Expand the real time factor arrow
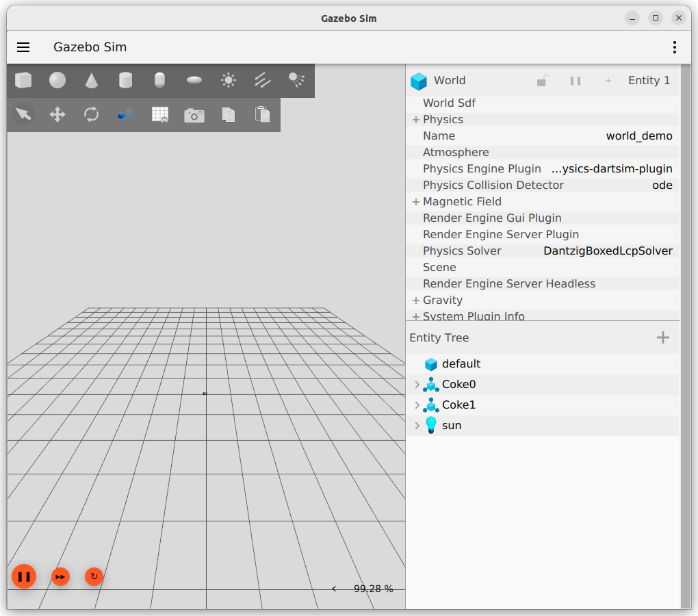 click(334, 589)
